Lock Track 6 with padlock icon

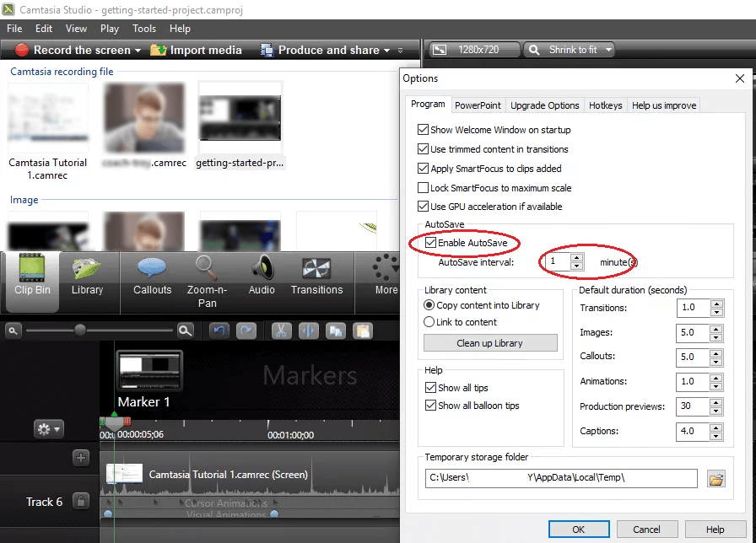point(81,502)
